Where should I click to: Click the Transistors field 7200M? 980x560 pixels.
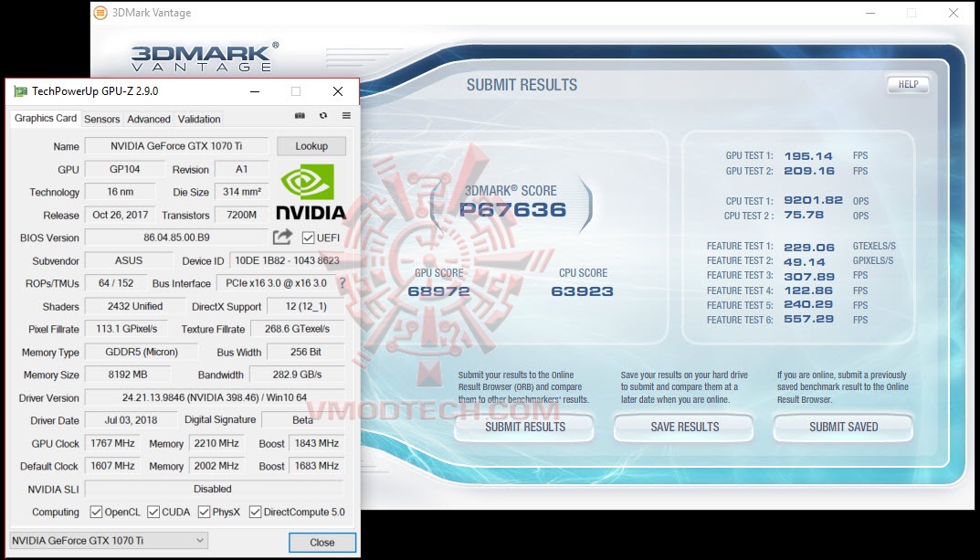click(x=241, y=215)
